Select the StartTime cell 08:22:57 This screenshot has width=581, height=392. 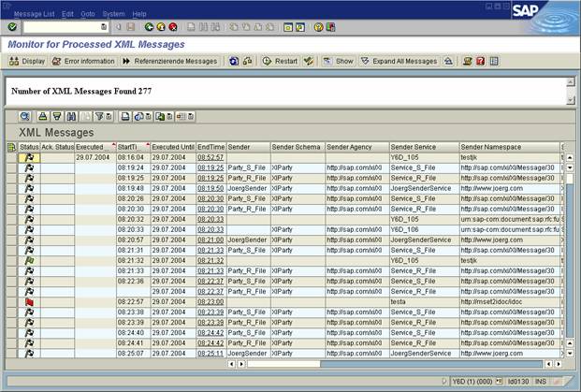pyautogui.click(x=133, y=302)
